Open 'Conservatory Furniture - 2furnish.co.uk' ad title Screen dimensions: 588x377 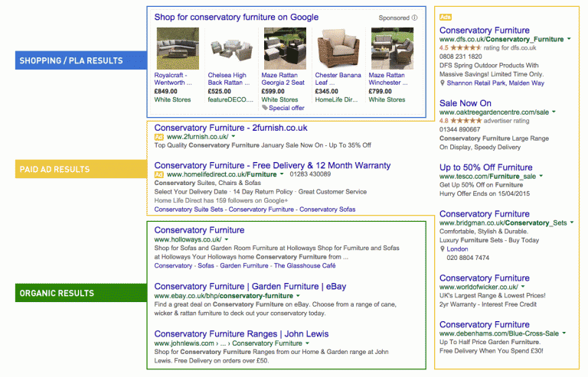click(x=230, y=128)
